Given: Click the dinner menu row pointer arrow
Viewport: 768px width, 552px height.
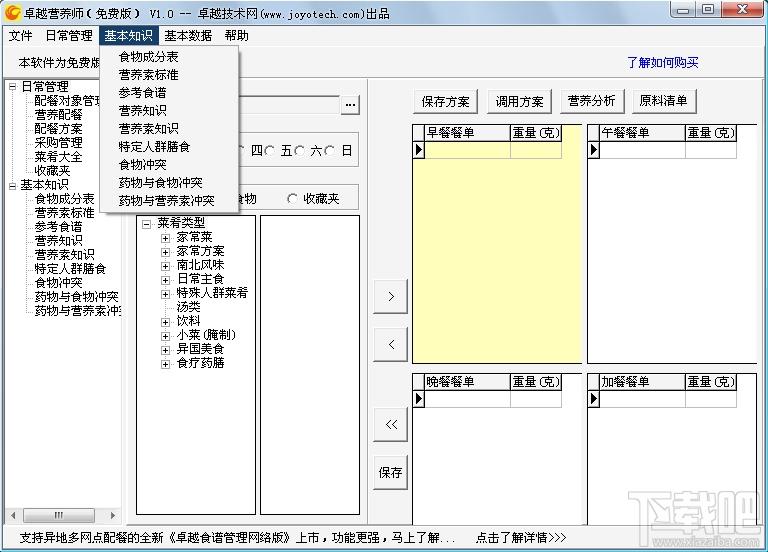Looking at the screenshot, I should tap(418, 399).
